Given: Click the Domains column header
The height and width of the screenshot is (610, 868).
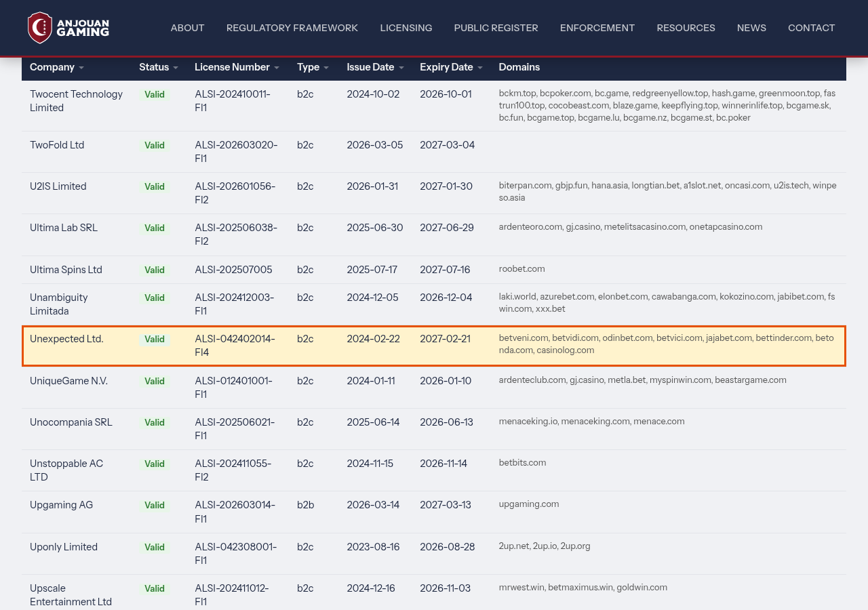Looking at the screenshot, I should pyautogui.click(x=519, y=67).
